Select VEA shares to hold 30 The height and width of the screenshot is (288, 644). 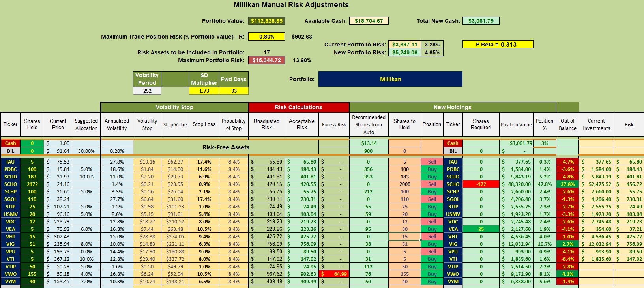pos(404,229)
